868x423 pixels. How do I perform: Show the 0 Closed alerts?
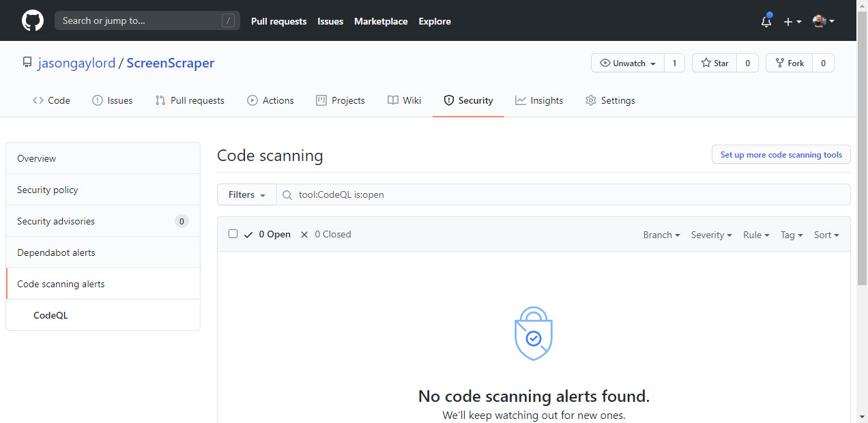(x=325, y=234)
